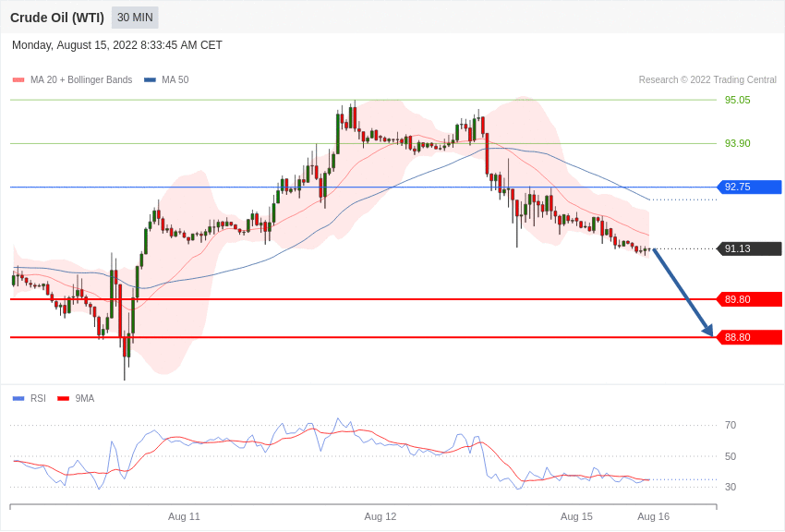This screenshot has height=532, width=785.
Task: Click the Aug 11 date axis label
Action: 184,516
